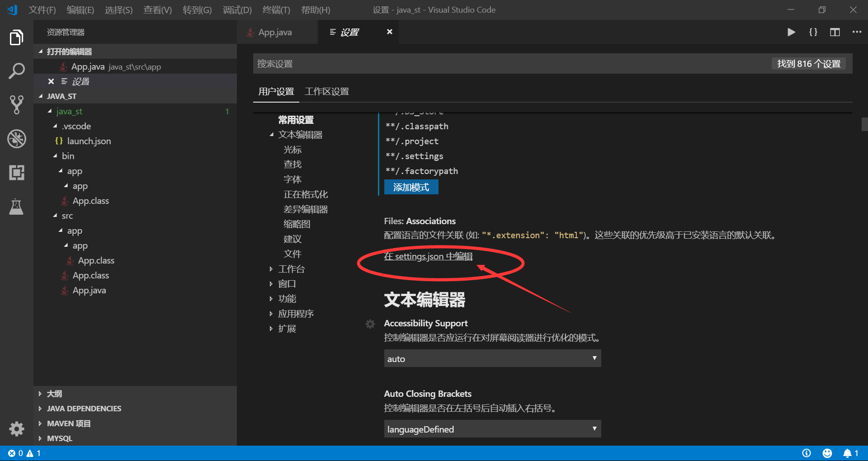
Task: Open the Search view
Action: coord(17,71)
